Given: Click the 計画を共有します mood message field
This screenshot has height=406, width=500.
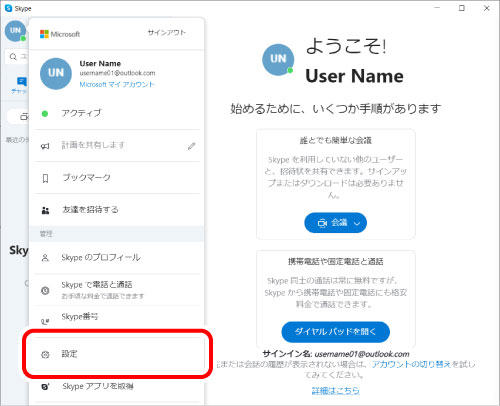Looking at the screenshot, I should pyautogui.click(x=93, y=145).
